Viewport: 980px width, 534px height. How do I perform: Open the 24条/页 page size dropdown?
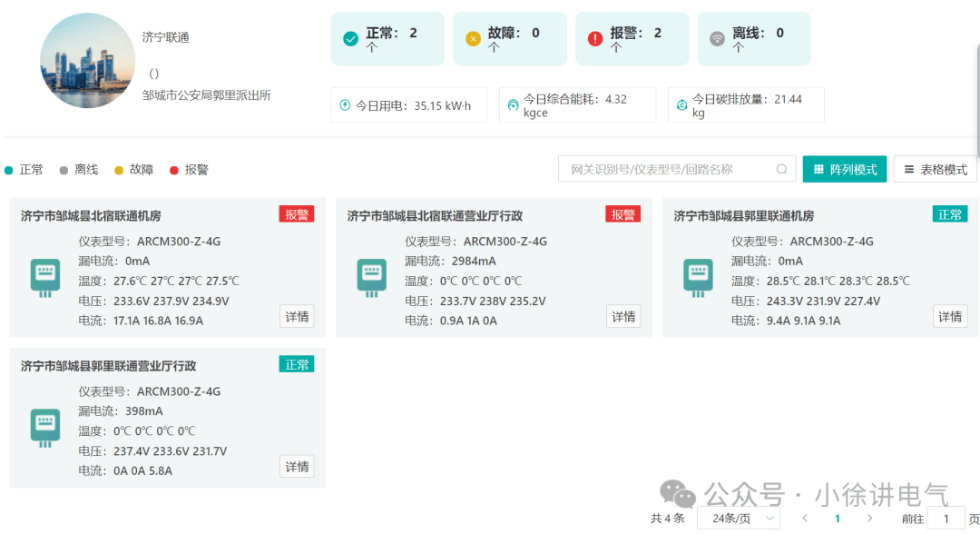[739, 519]
